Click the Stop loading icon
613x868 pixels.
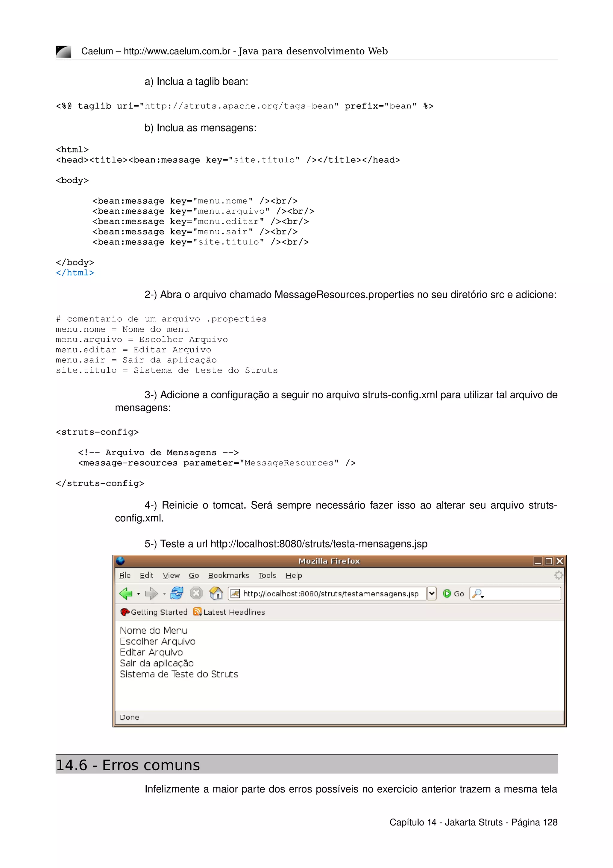tap(196, 593)
